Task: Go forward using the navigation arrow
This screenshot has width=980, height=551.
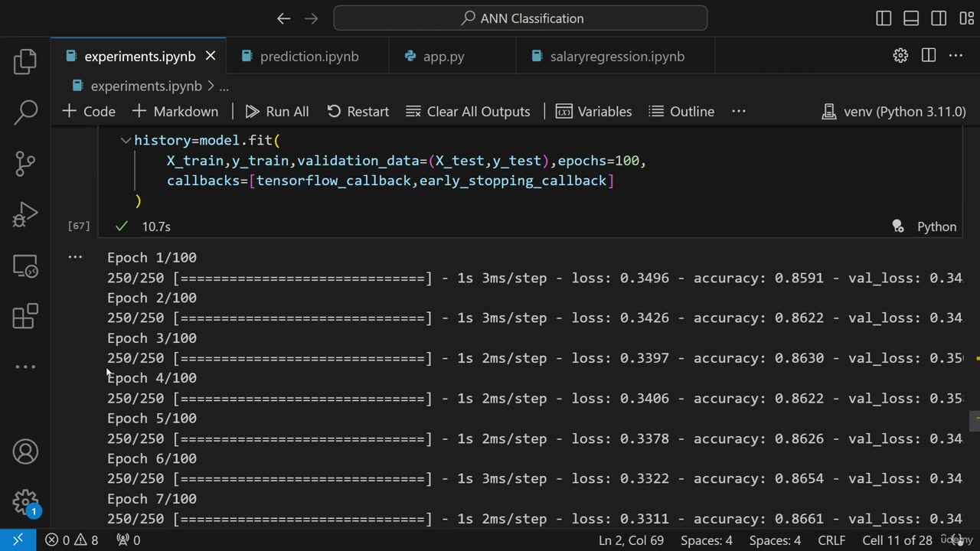Action: 311,18
